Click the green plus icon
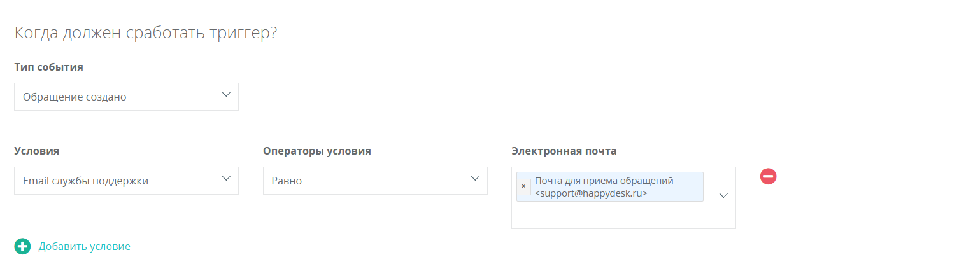980x278 pixels. (22, 246)
